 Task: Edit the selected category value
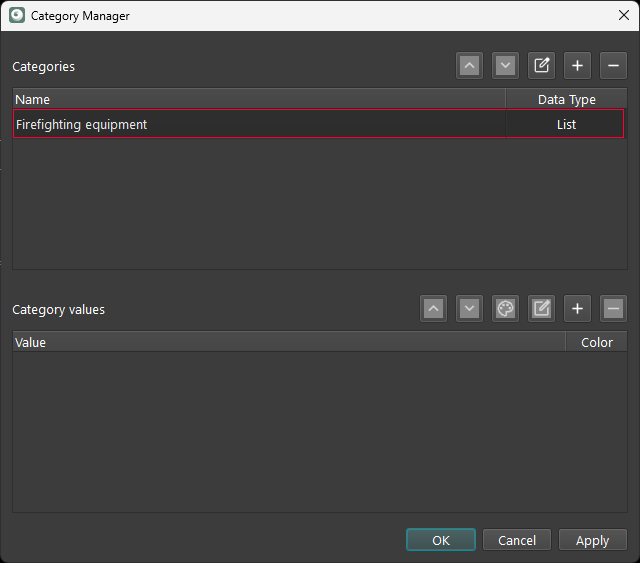point(541,309)
